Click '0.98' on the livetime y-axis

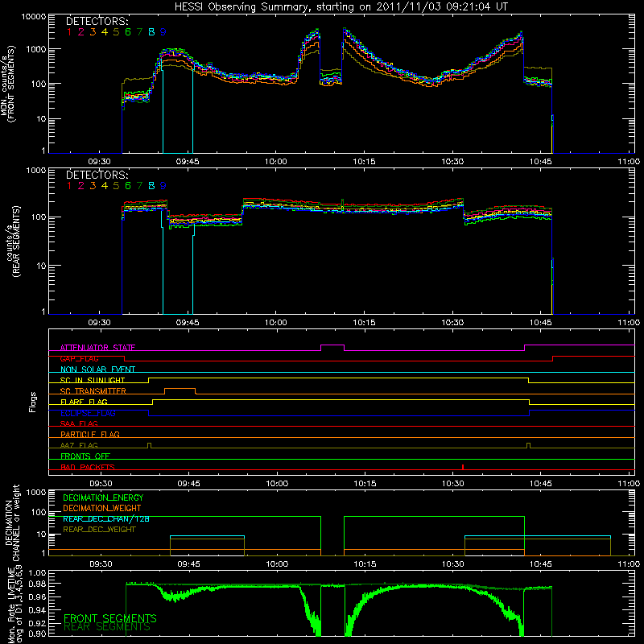[x=38, y=584]
